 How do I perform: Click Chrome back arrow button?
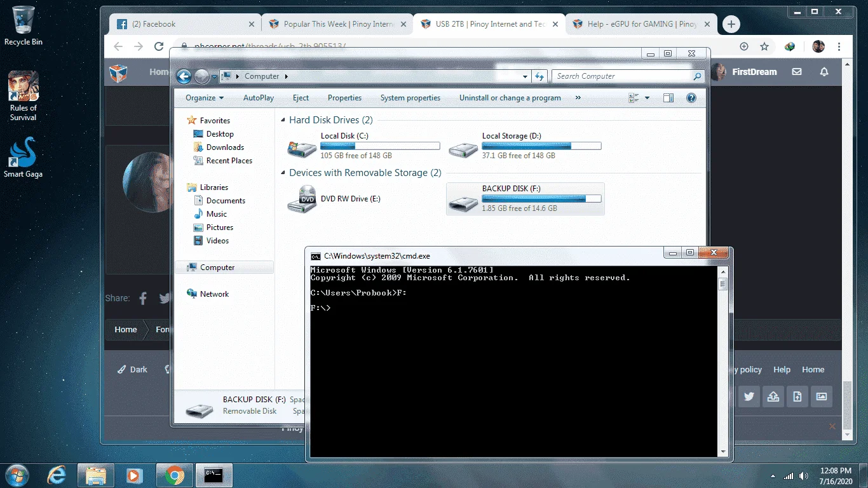point(118,46)
